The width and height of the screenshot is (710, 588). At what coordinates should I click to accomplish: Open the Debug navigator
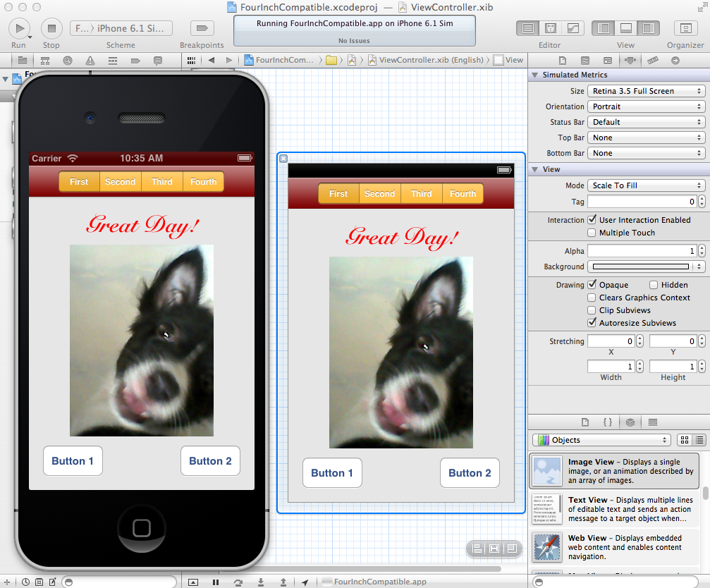(113, 60)
